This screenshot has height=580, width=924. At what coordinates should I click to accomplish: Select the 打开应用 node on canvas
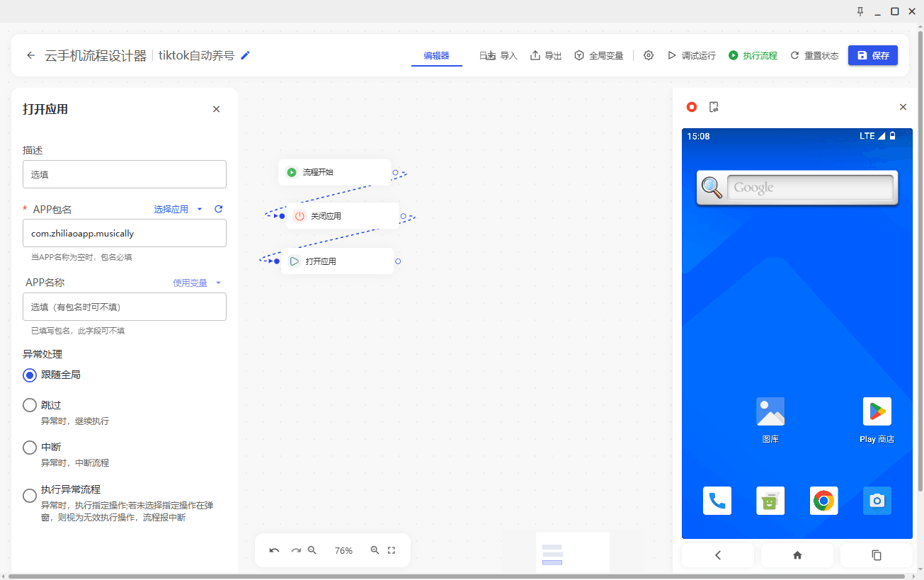[x=338, y=261]
